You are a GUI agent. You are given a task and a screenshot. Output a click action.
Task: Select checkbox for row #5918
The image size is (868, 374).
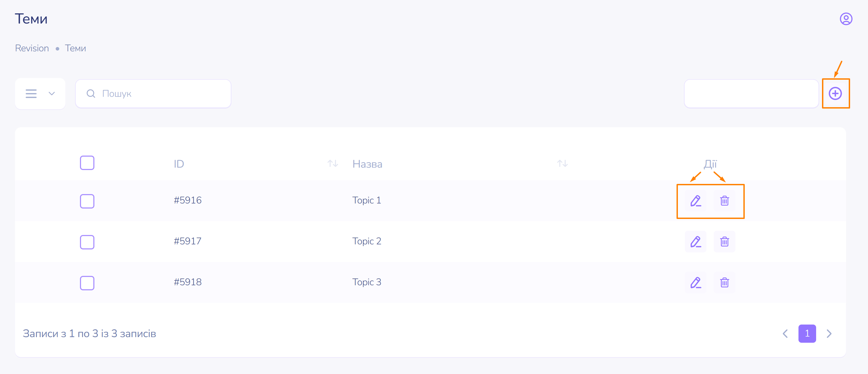tap(87, 283)
